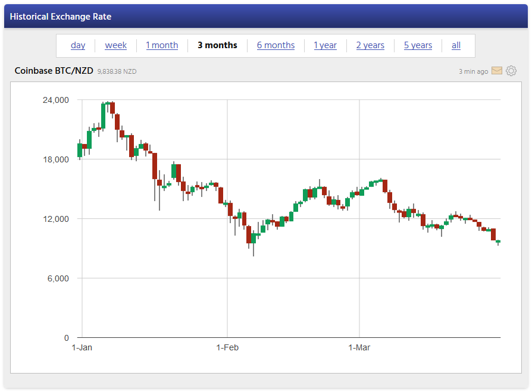Click the 24,000 y-axis label
532x392 pixels.
55,100
